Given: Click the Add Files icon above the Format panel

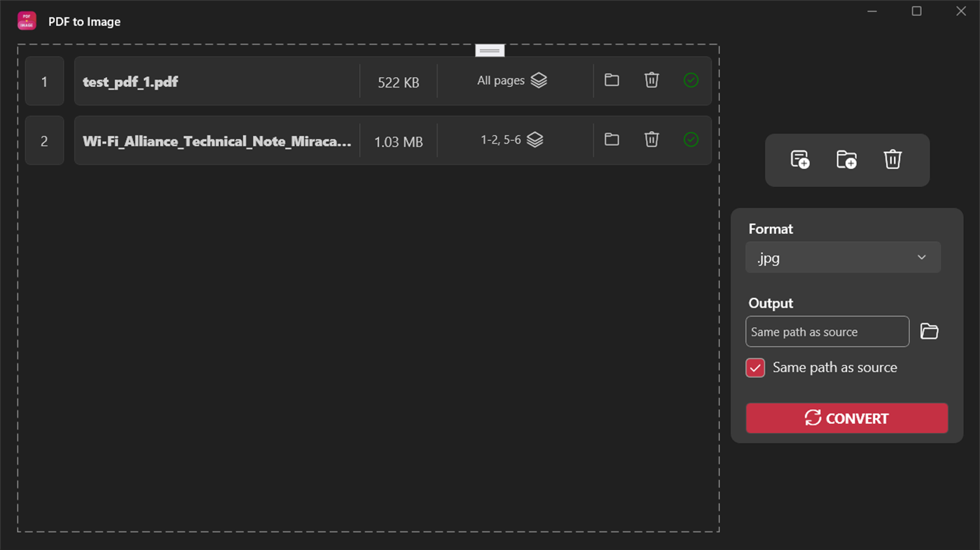Looking at the screenshot, I should [x=801, y=160].
